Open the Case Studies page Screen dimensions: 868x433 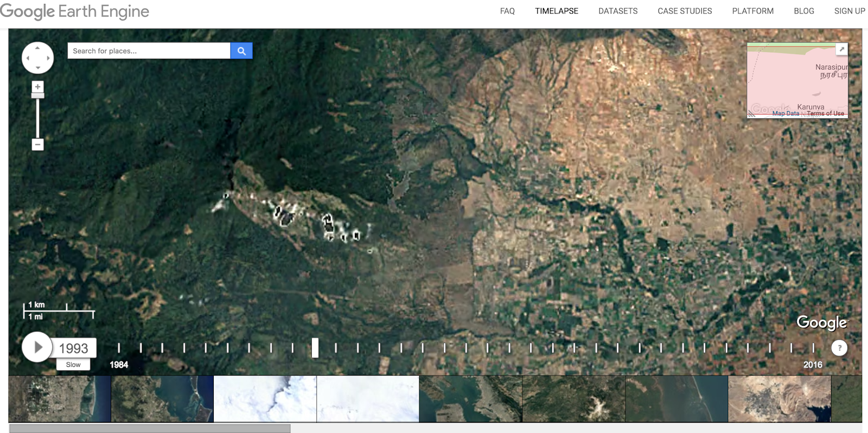click(x=685, y=11)
